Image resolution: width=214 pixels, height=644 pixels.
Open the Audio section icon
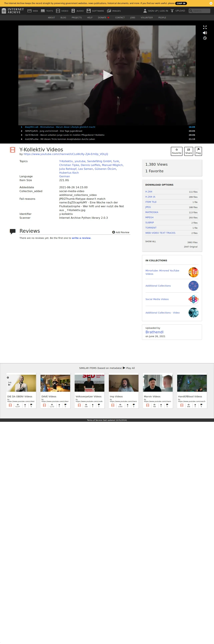click(x=73, y=11)
